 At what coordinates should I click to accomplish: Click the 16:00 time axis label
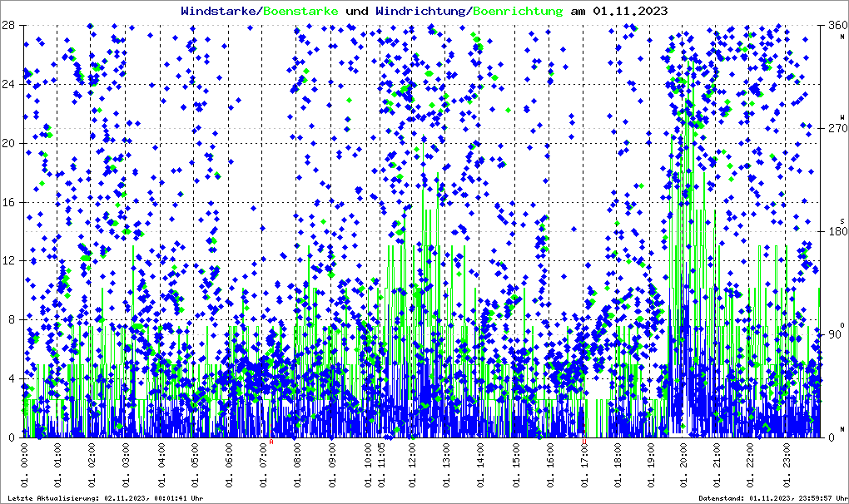click(x=550, y=465)
